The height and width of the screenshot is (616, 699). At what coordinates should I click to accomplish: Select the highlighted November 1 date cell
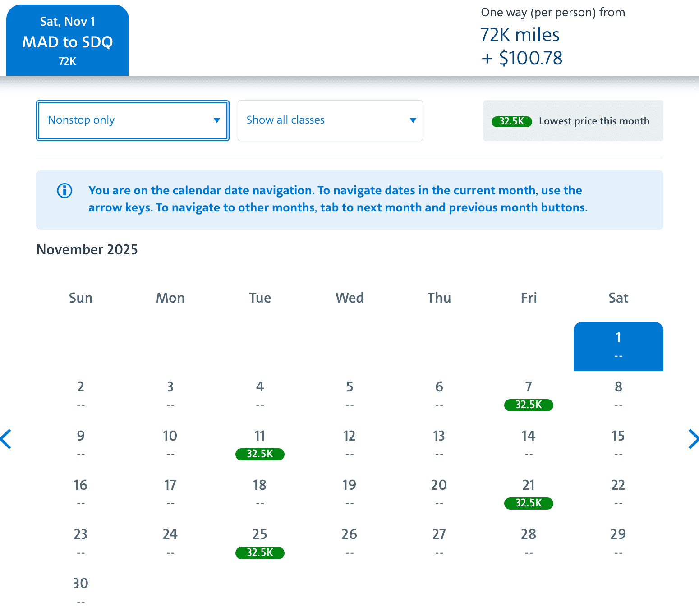tap(618, 346)
